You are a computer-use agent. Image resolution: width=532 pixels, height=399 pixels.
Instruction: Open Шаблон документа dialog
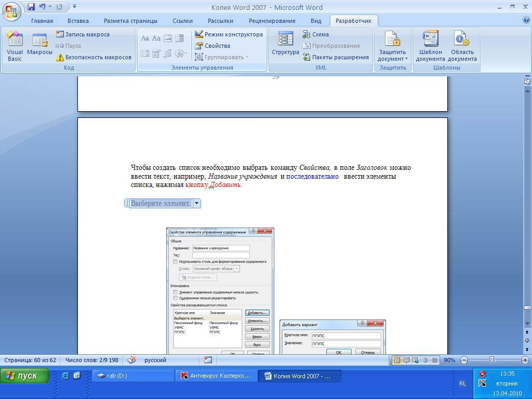[x=431, y=46]
